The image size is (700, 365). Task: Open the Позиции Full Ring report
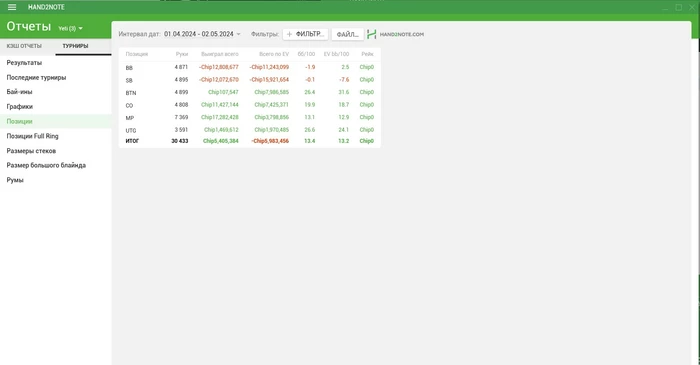click(x=32, y=136)
